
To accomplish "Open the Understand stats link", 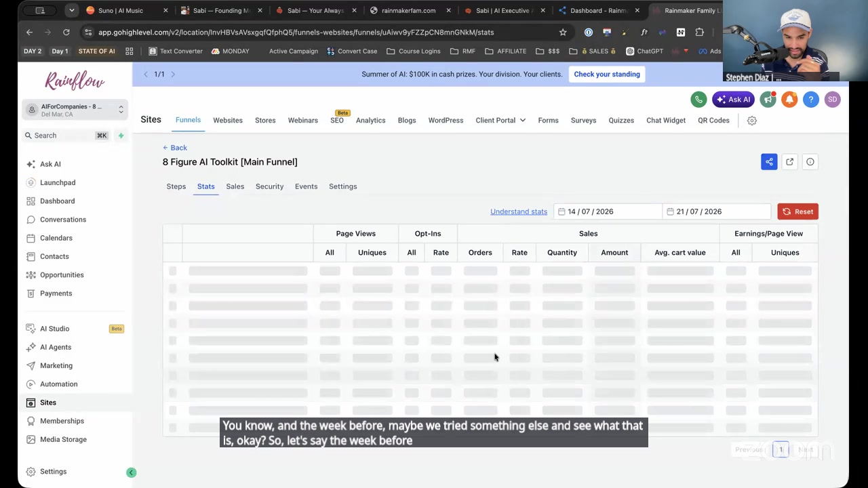I will pos(519,211).
